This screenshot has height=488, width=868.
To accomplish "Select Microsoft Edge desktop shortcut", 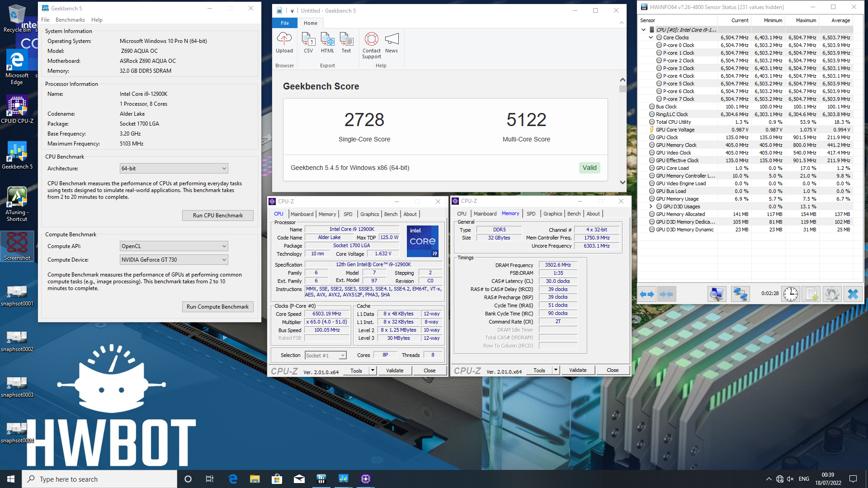I will coord(17,67).
